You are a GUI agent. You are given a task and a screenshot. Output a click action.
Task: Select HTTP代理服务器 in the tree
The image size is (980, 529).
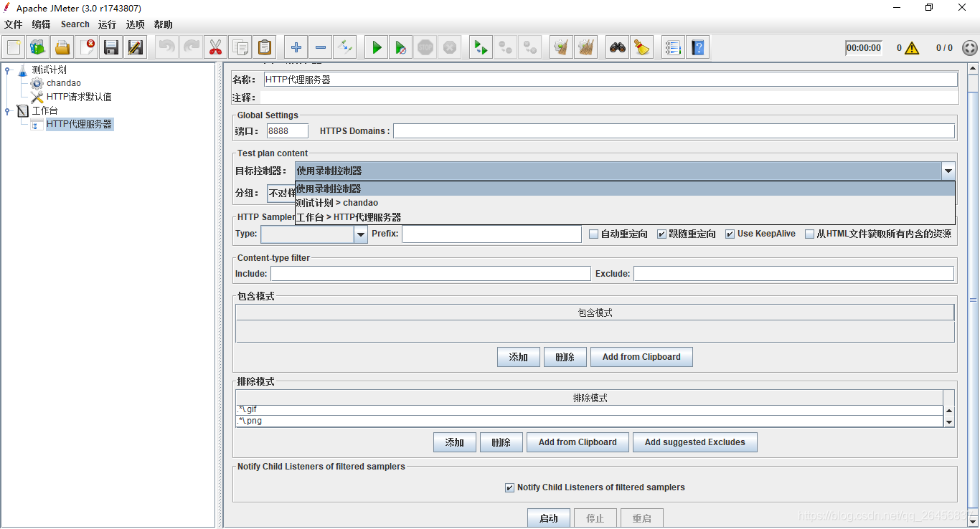point(79,124)
